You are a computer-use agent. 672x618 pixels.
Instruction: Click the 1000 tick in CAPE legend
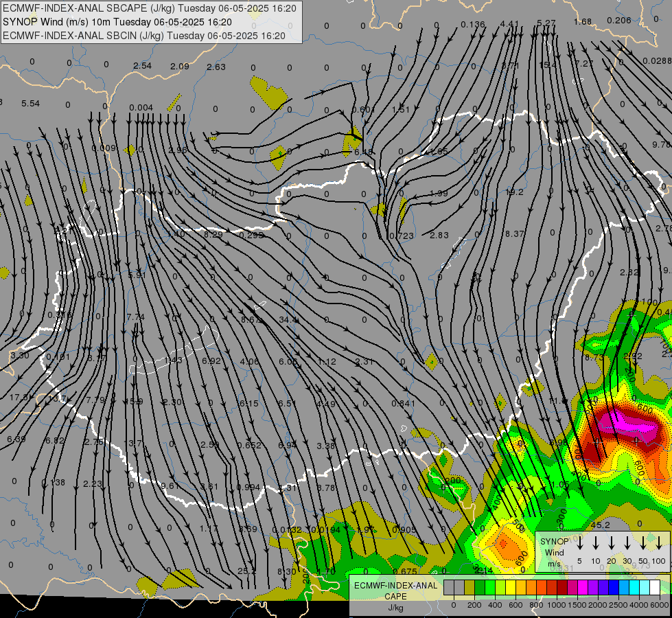pos(557,605)
